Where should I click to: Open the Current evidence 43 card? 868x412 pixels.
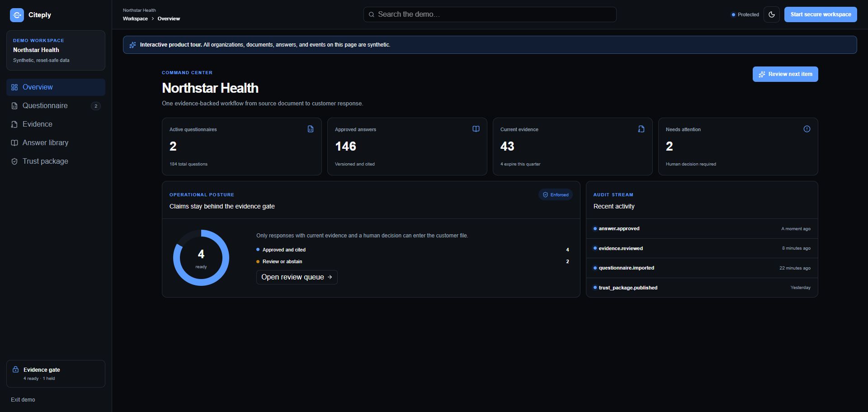573,147
